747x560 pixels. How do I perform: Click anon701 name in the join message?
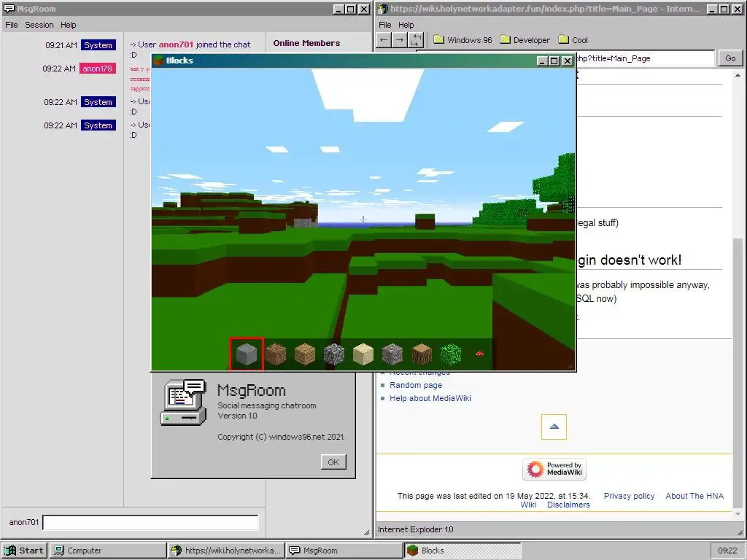[x=176, y=44]
